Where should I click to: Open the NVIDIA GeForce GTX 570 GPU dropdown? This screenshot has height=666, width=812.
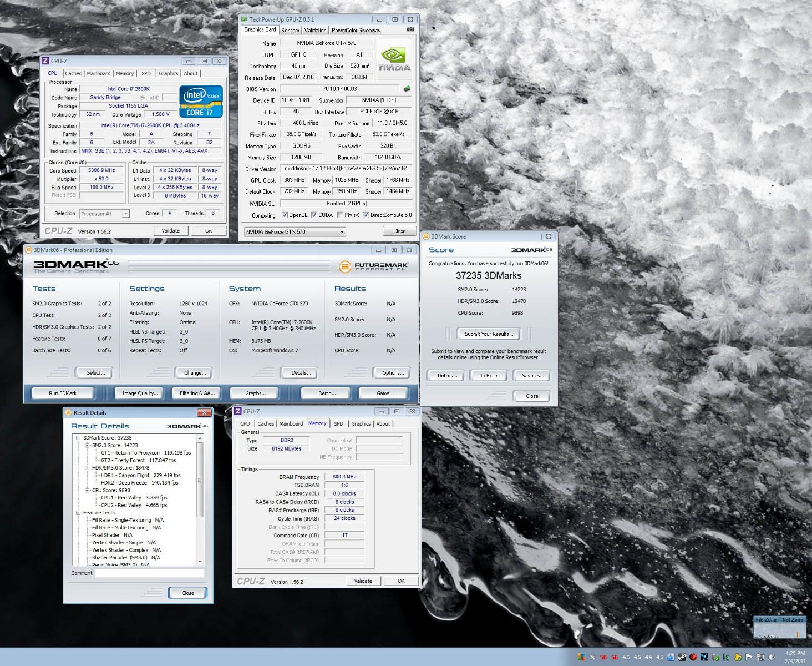tap(295, 231)
